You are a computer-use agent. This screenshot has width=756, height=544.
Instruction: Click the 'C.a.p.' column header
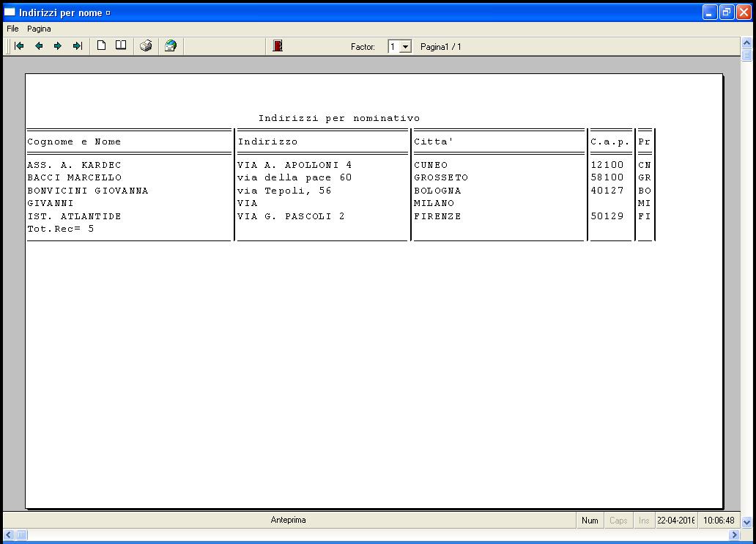(x=610, y=142)
